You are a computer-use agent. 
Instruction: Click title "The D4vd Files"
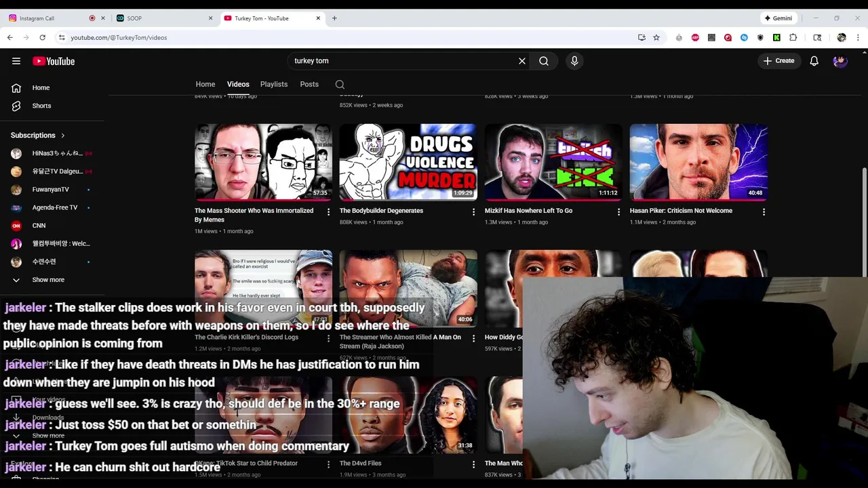[x=360, y=464]
